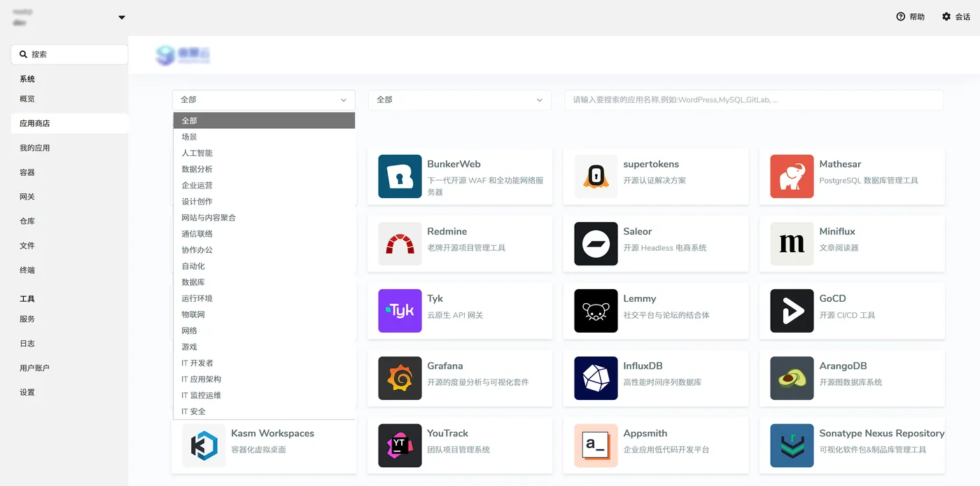
Task: Select the Tyk purple logo icon
Action: coord(400,311)
